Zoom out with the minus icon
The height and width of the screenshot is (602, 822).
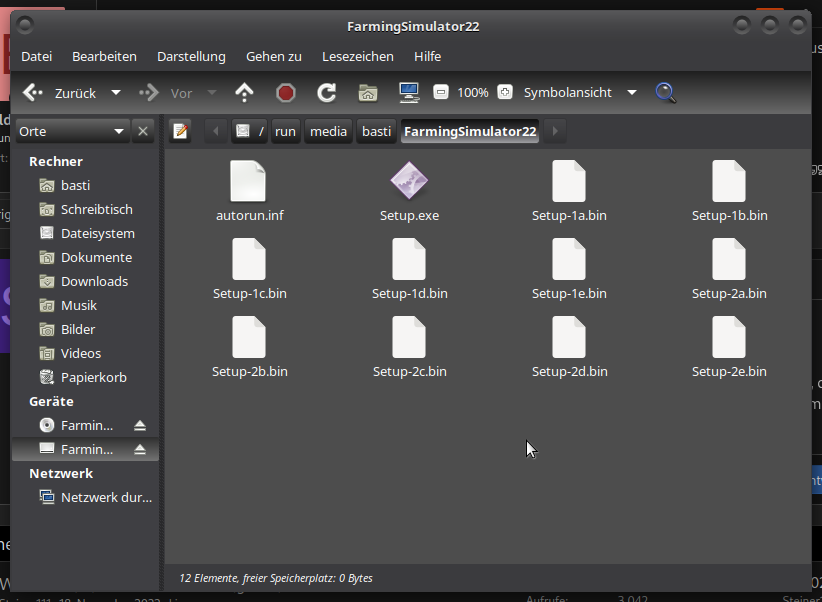coord(441,93)
